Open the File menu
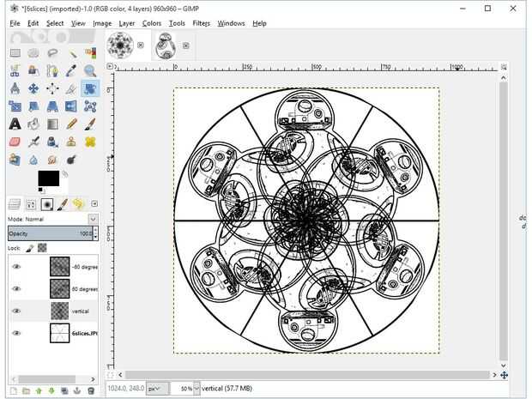The image size is (532, 399). pyautogui.click(x=15, y=23)
